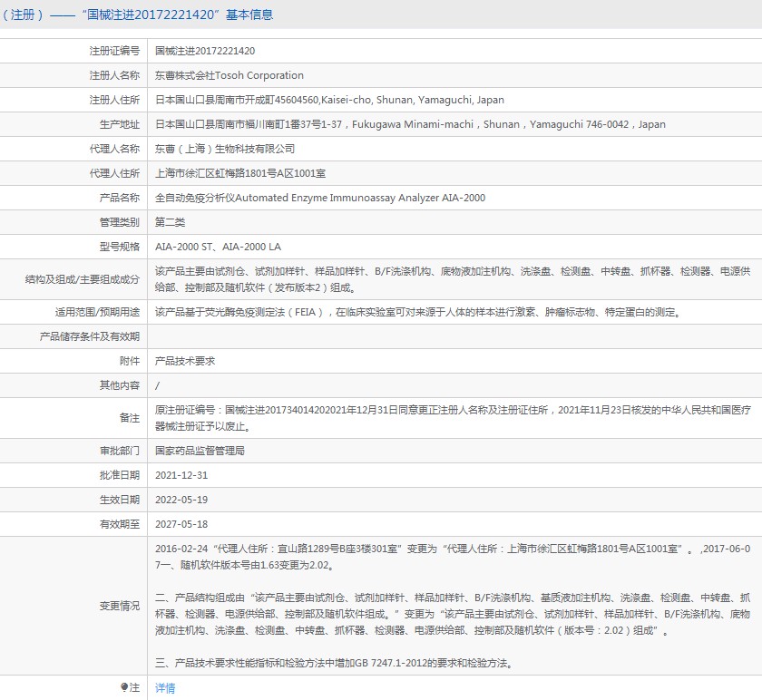Click the 产品储存条件及有效期 label
The width and height of the screenshot is (762, 700).
pos(90,336)
